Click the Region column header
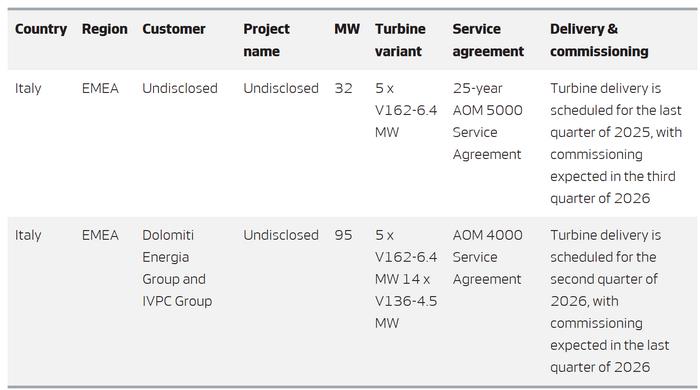This screenshot has height=390, width=700. [104, 29]
